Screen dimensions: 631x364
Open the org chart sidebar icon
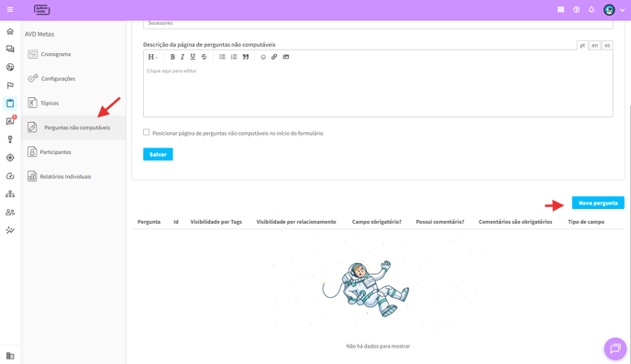point(10,194)
